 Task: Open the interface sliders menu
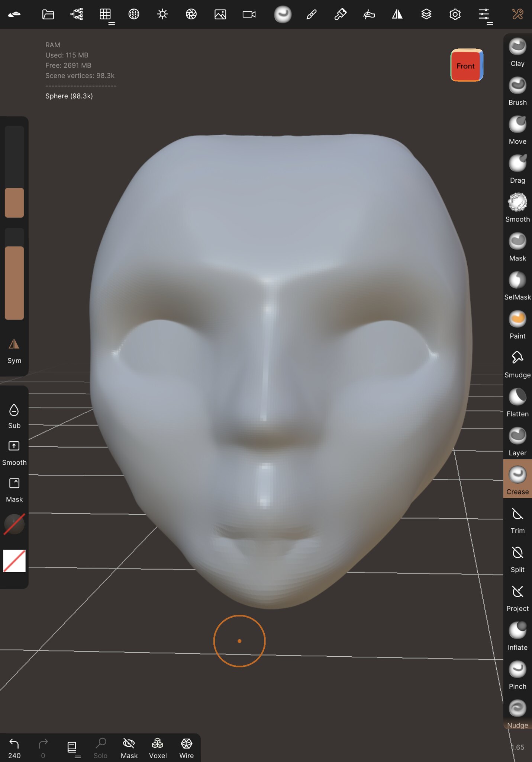pyautogui.click(x=484, y=15)
